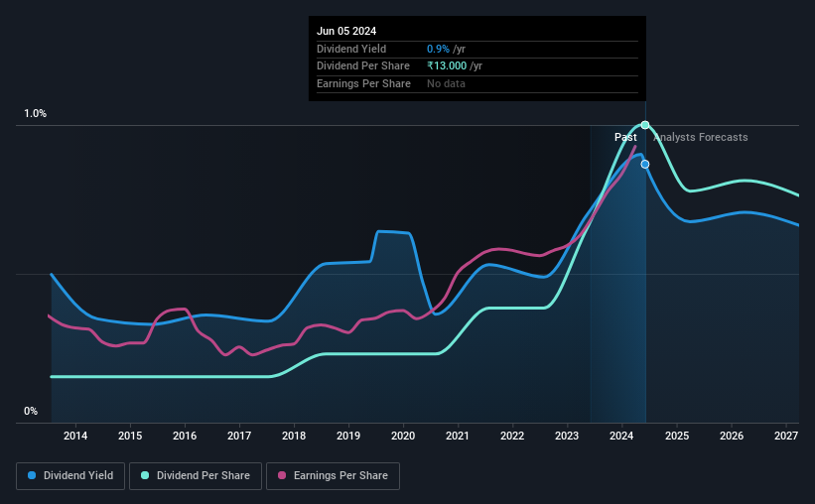Click the tooltip Earnings Per Share row label

pyautogui.click(x=363, y=83)
